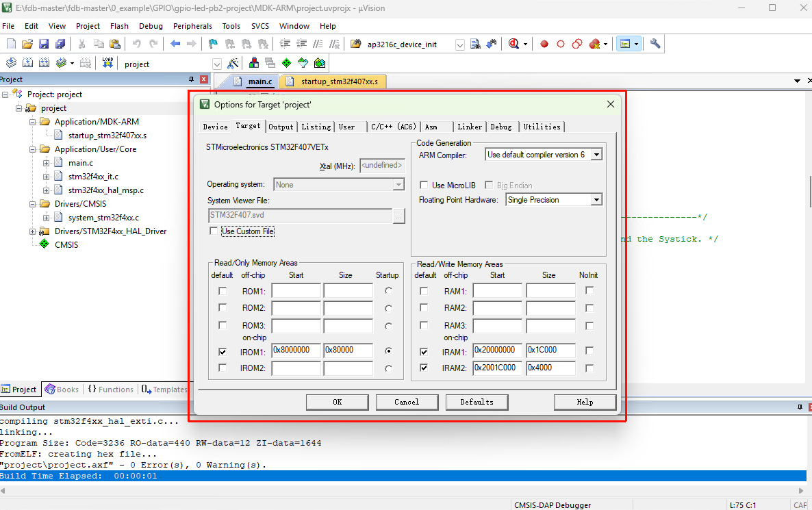This screenshot has height=510, width=812.
Task: Click the IROM1 Start address field
Action: pyautogui.click(x=296, y=350)
